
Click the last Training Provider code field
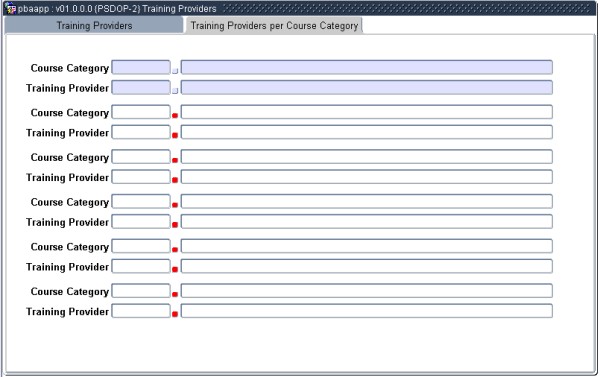pyautogui.click(x=141, y=311)
